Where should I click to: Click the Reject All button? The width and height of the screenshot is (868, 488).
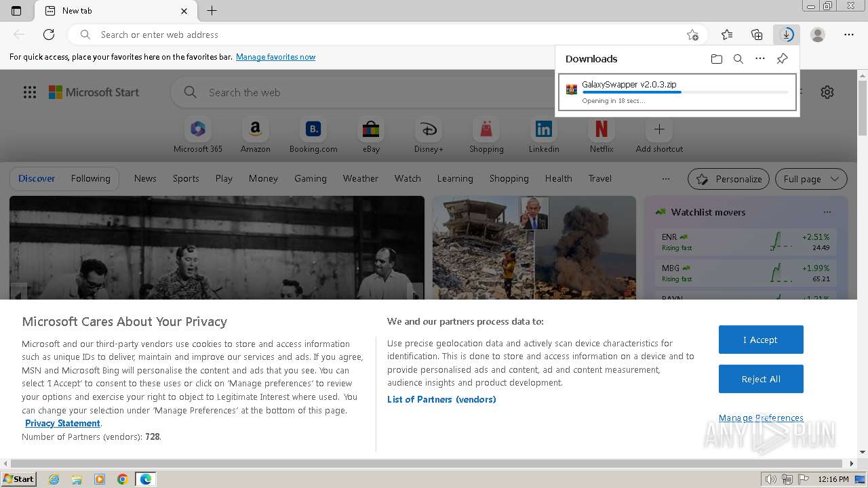click(x=761, y=379)
